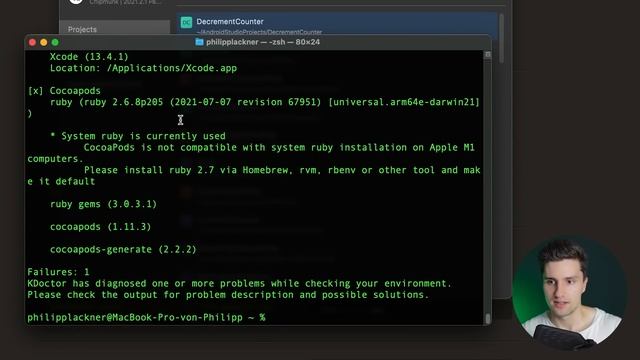Screen dimensions: 640x360
Task: Click the 'Please install ruby 2.7' line
Action: pyautogui.click(x=282, y=170)
